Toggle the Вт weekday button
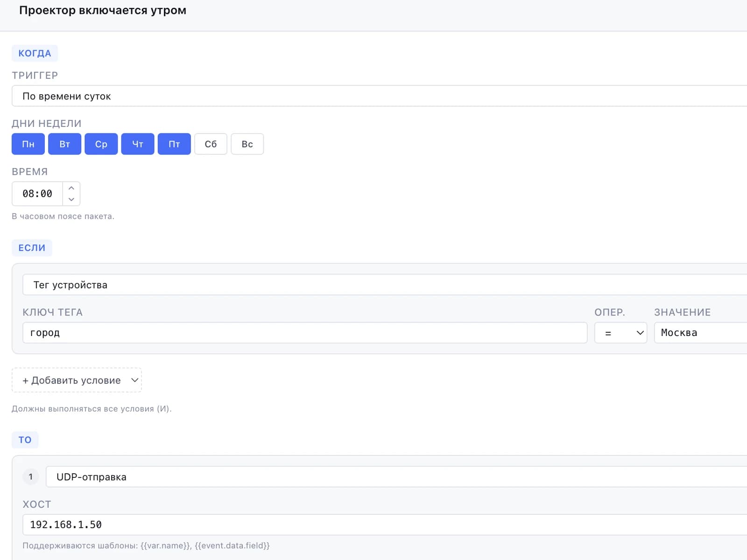This screenshot has width=747, height=560. click(64, 144)
